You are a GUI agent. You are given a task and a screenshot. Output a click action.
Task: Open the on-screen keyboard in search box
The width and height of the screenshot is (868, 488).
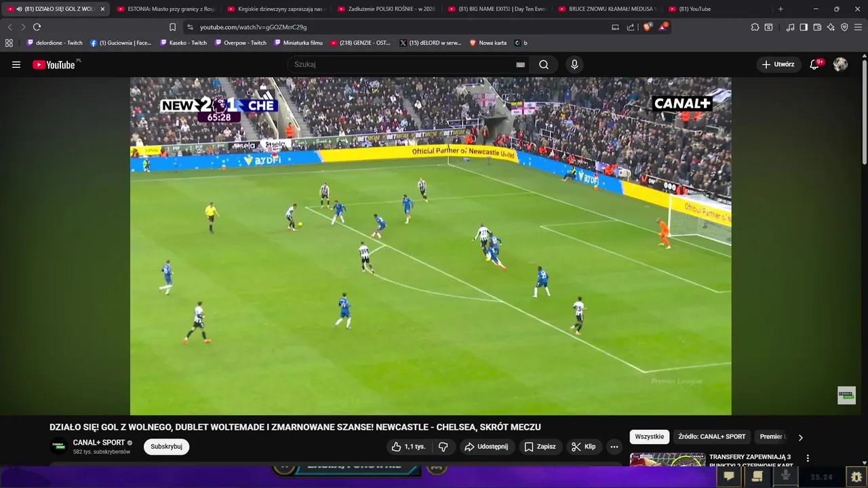pyautogui.click(x=520, y=64)
